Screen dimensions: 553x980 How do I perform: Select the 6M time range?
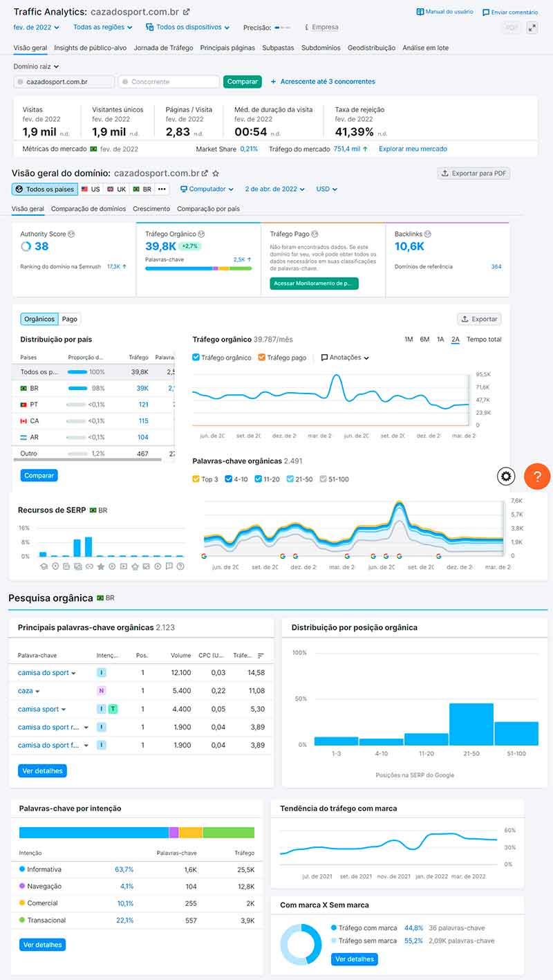click(x=424, y=339)
